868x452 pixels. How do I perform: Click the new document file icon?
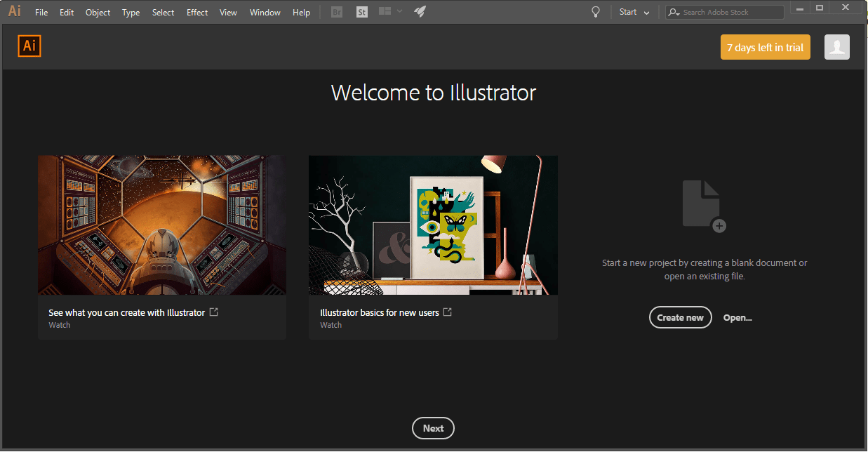point(704,205)
